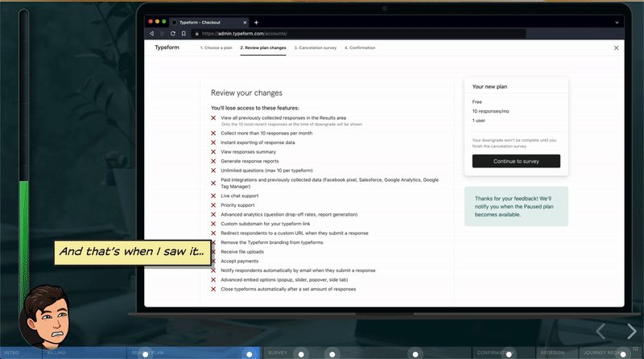Click the red X next to View responses summary
Viewport: 644px width, 359px height.
click(213, 152)
